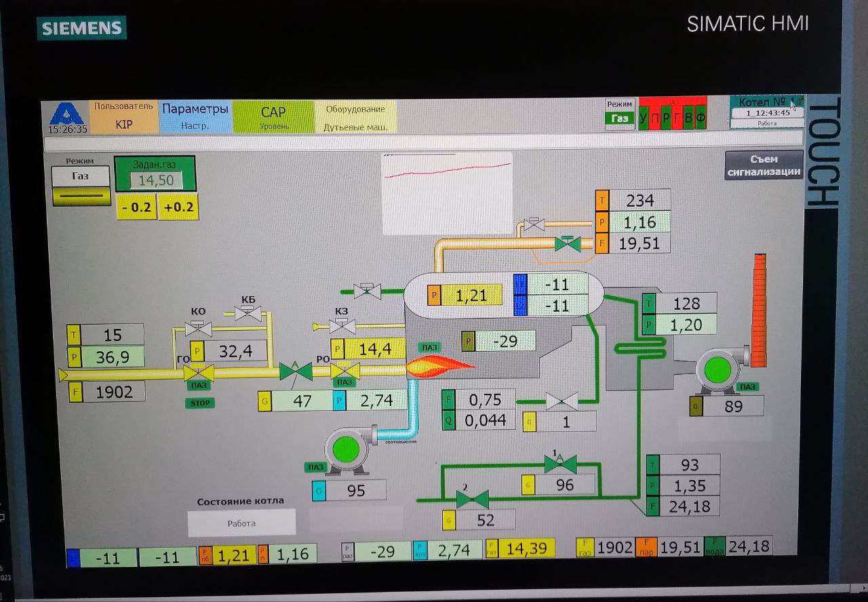Select the exhaust fan beside the chimney

coord(717,371)
